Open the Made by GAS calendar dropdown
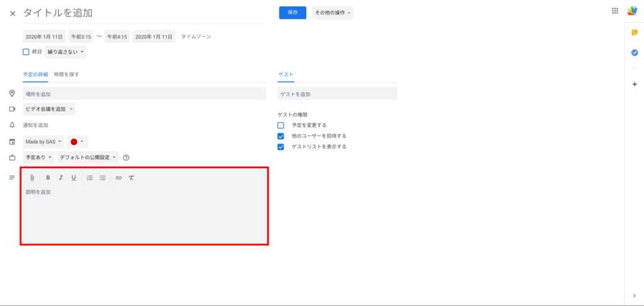644x306 pixels. (43, 142)
